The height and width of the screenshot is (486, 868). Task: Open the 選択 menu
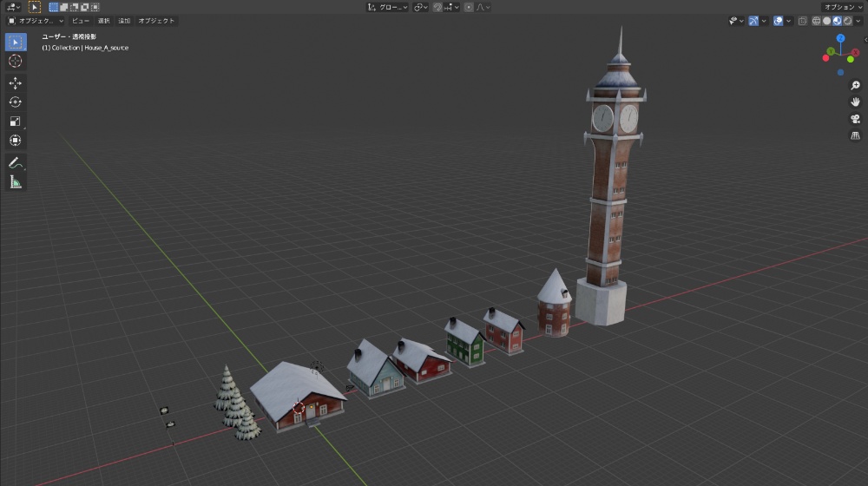pyautogui.click(x=104, y=21)
